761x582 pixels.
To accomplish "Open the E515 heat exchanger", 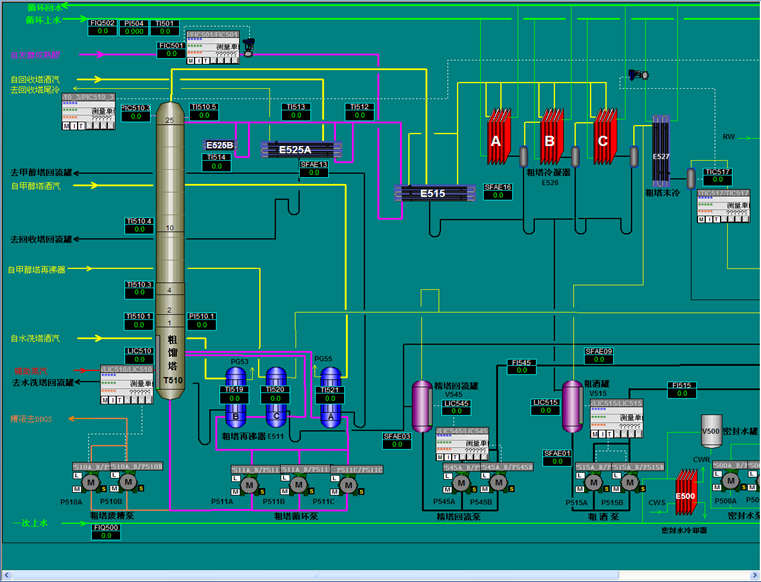I will (432, 193).
